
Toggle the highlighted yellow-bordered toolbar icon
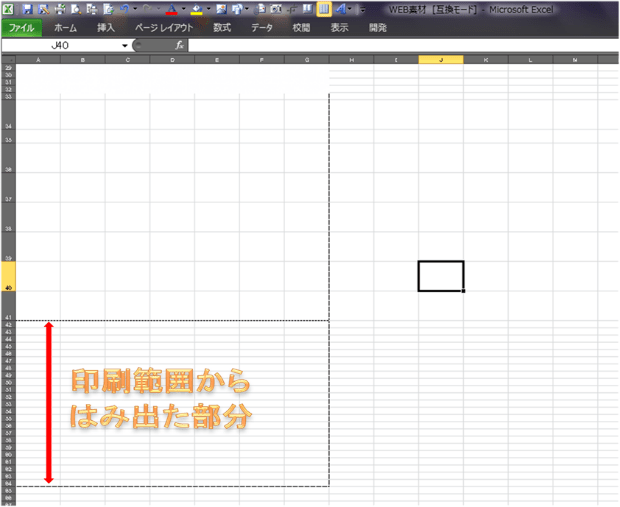[x=324, y=9]
